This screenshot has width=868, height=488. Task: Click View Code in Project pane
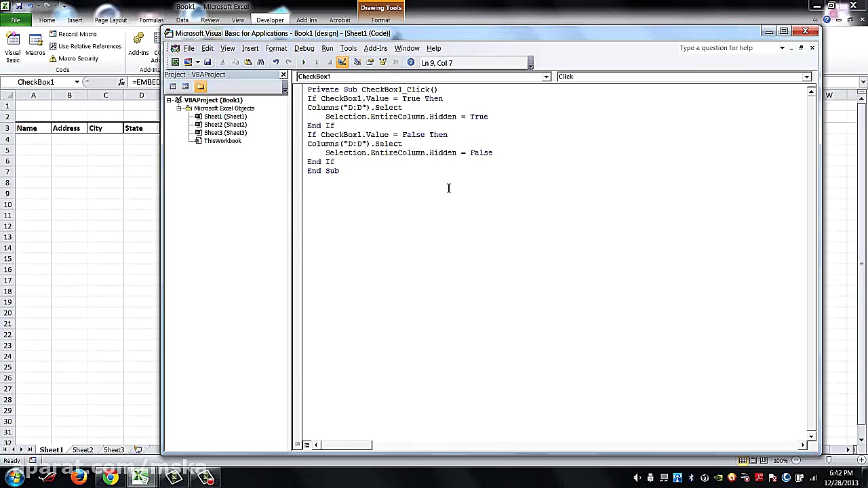[x=173, y=87]
